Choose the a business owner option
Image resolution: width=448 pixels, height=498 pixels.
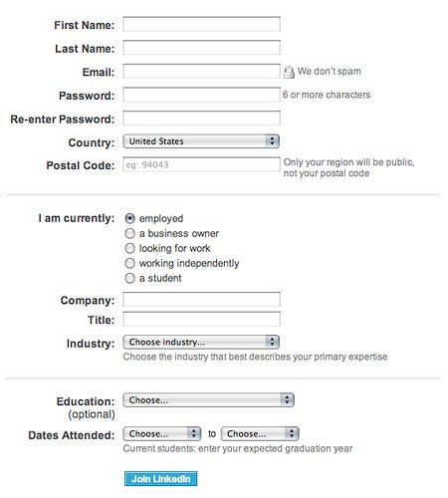click(x=129, y=233)
